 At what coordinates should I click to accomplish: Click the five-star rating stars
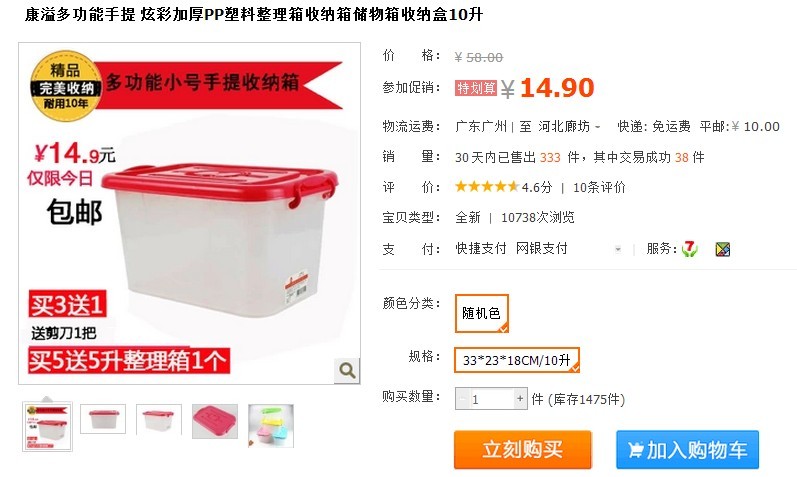(487, 187)
